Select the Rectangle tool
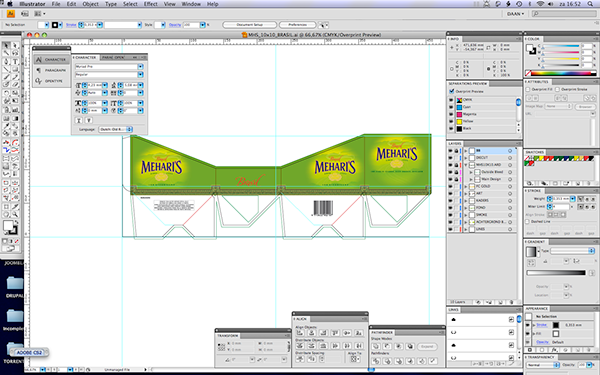 coord(15,70)
